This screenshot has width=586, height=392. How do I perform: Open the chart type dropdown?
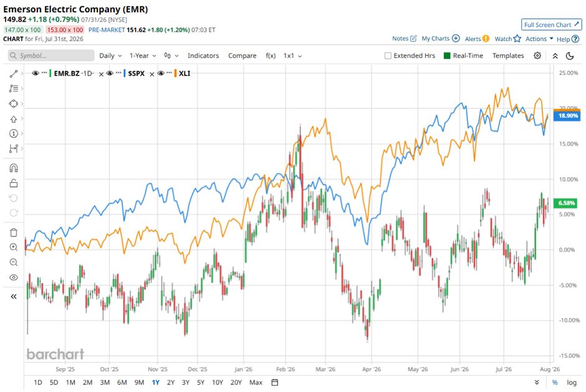click(x=171, y=55)
